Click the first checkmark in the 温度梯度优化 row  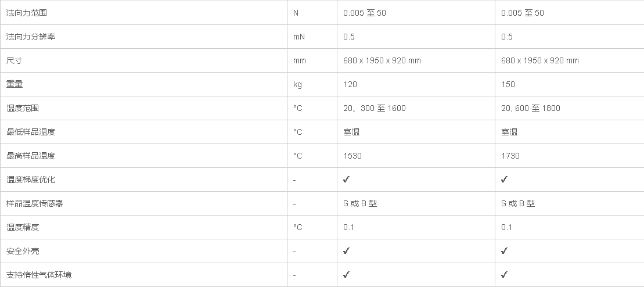pyautogui.click(x=346, y=180)
